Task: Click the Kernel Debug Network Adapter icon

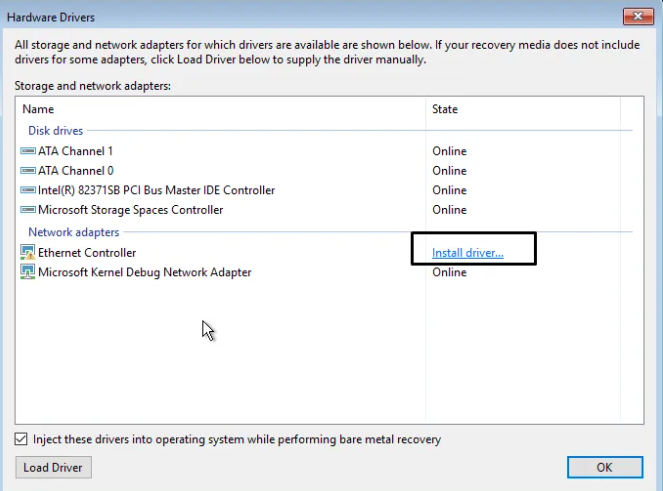Action: tap(28, 272)
